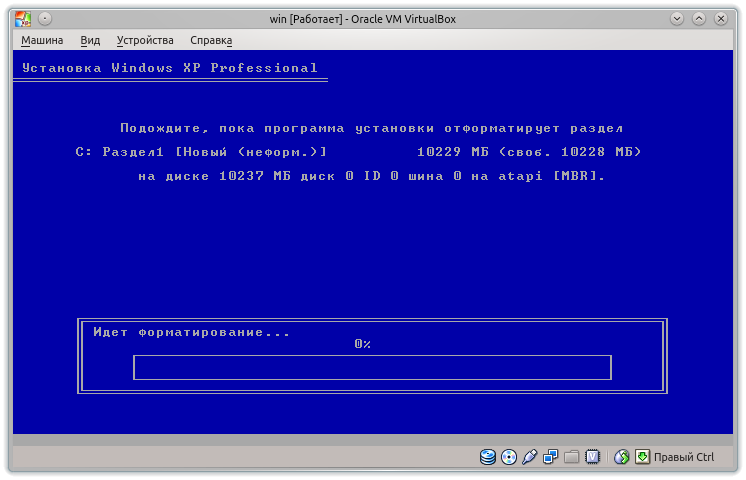This screenshot has width=746, height=480.
Task: Click the VirtualBox window icon in title bar
Action: [x=23, y=19]
